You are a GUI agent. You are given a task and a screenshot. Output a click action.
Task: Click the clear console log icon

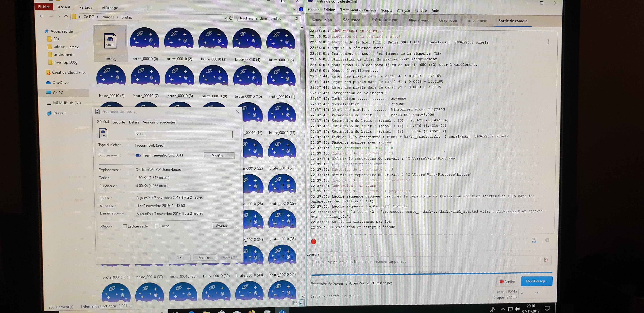point(547,240)
